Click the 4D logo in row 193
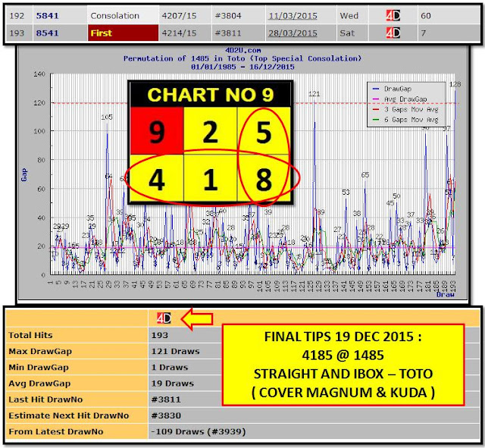 click(x=393, y=33)
